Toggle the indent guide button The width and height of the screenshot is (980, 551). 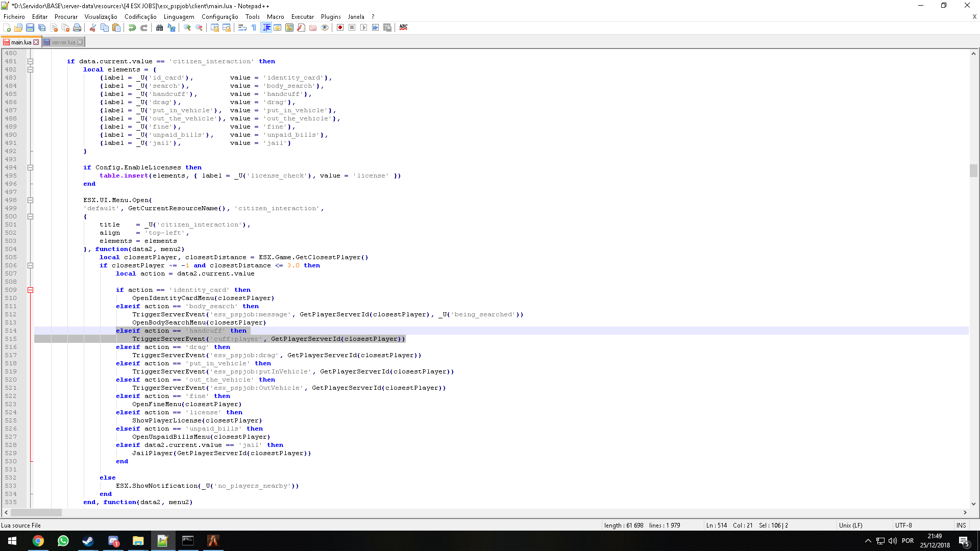pyautogui.click(x=266, y=28)
